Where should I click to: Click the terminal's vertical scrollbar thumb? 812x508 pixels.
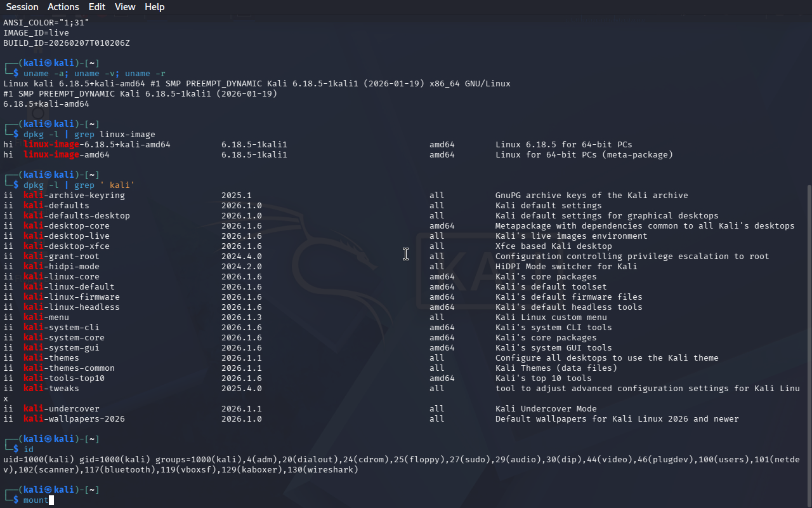[x=808, y=343]
